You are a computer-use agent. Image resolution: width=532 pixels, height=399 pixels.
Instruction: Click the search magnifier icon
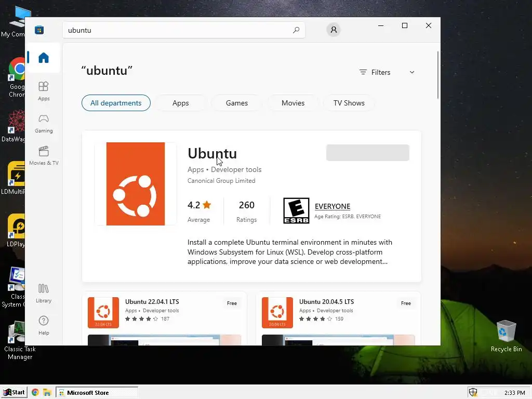tap(296, 30)
